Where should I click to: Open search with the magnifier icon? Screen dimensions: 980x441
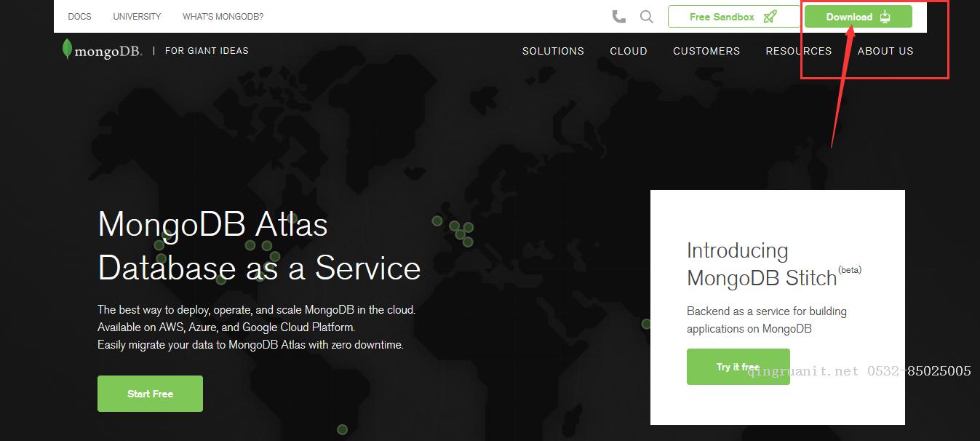point(646,17)
